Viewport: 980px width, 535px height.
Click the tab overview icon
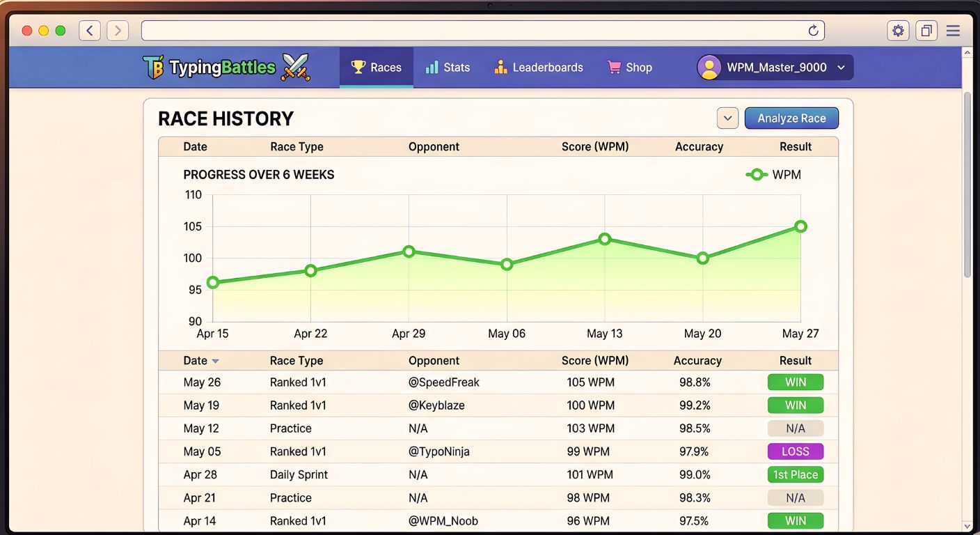pos(926,31)
